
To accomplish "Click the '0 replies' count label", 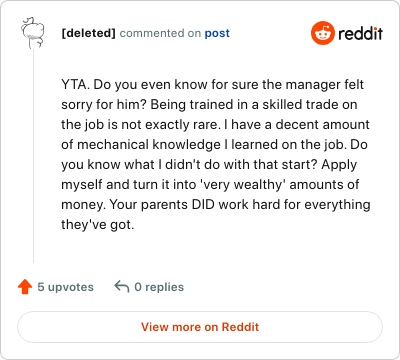I will (159, 287).
